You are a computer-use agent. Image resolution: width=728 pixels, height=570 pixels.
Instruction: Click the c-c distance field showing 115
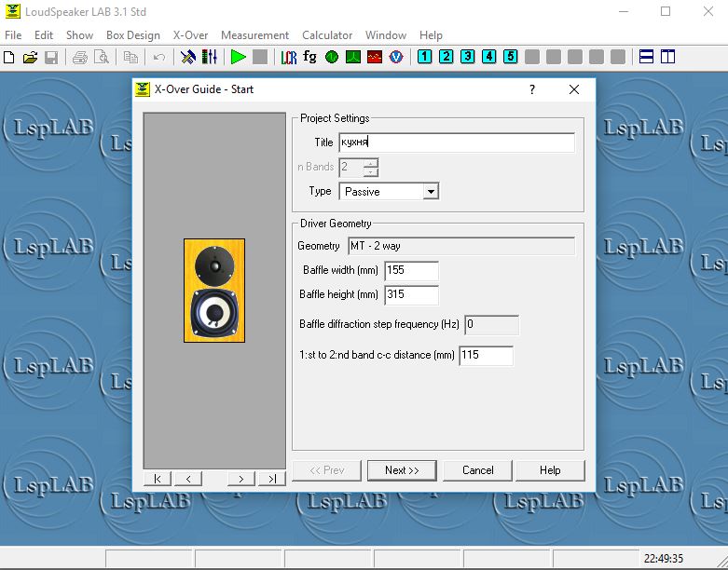[486, 355]
